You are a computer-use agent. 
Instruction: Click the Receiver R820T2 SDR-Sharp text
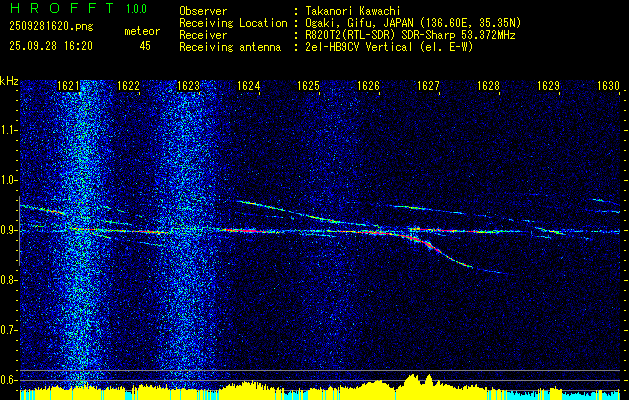410,35
